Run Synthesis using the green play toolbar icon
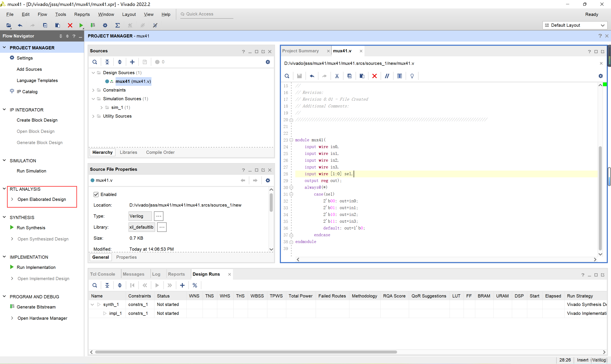 coord(81,25)
